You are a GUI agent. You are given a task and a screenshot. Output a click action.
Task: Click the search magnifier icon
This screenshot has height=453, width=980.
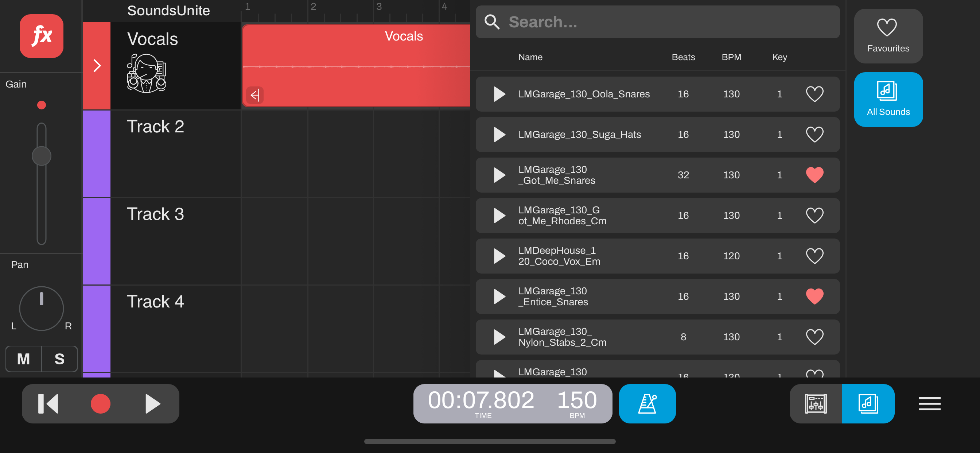491,22
